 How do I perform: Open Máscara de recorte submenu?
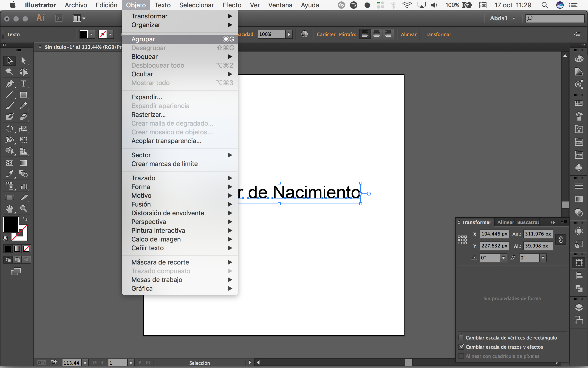(x=180, y=262)
